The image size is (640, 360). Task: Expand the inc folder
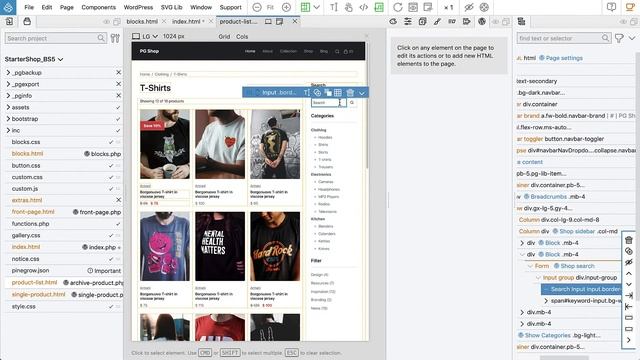(x=8, y=130)
